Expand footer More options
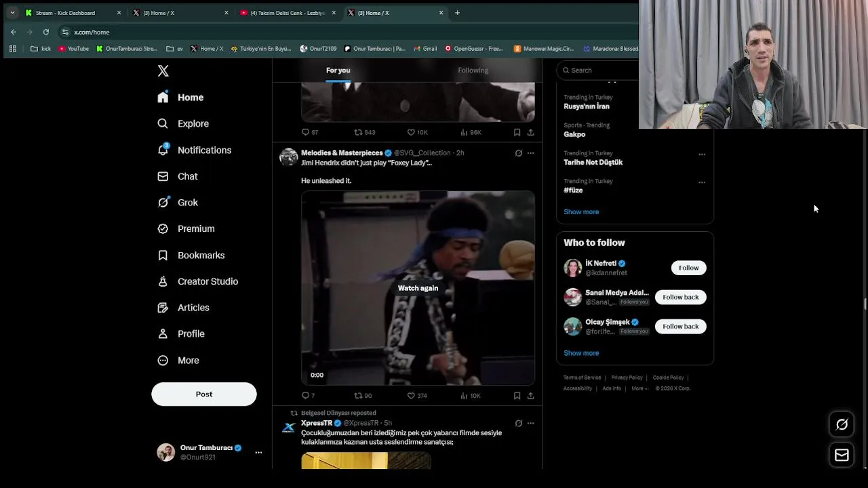This screenshot has width=868, height=488. click(x=639, y=388)
